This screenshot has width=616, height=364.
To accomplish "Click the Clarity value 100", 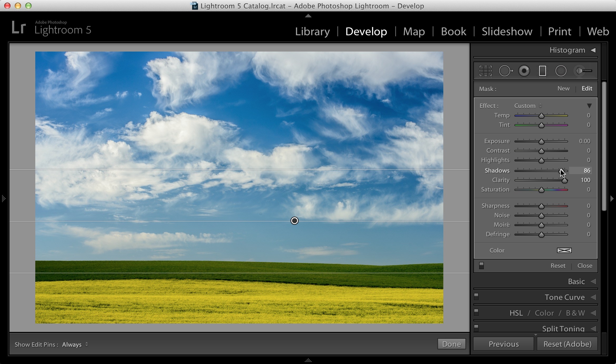I will click(585, 180).
